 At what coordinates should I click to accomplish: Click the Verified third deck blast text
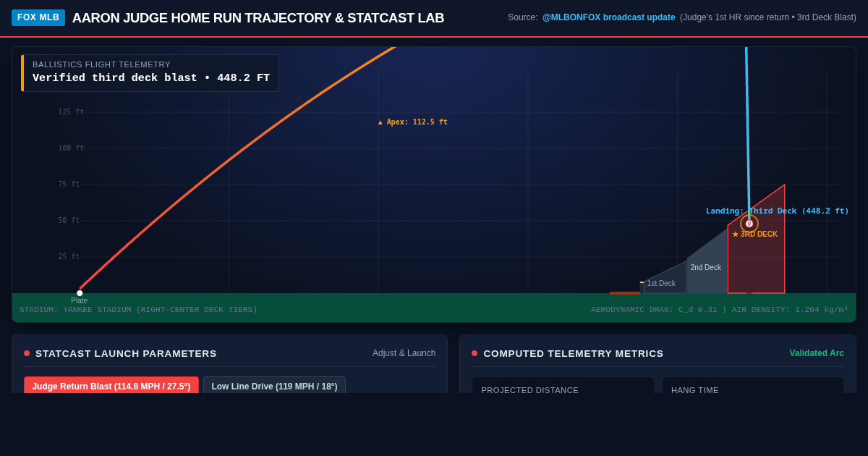point(151,78)
